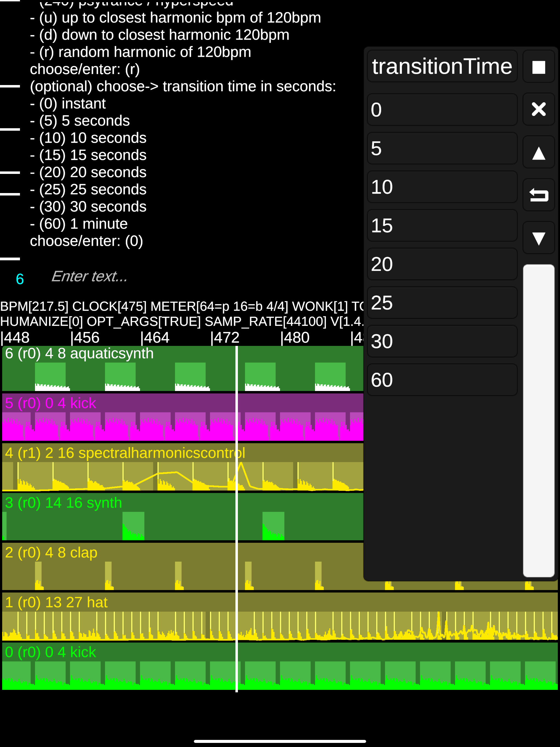Screen dimensions: 560x747
Task: Click the '(60) 1 minute' console line
Action: [79, 224]
